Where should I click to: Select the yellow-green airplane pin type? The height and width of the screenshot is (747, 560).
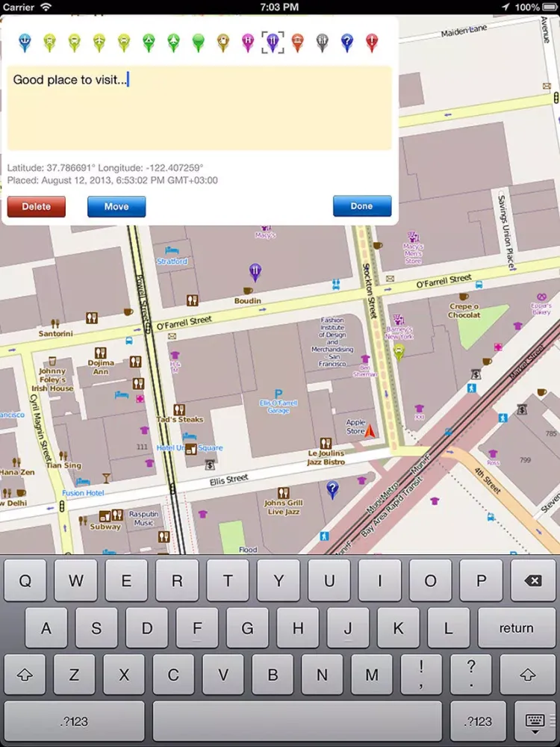99,43
